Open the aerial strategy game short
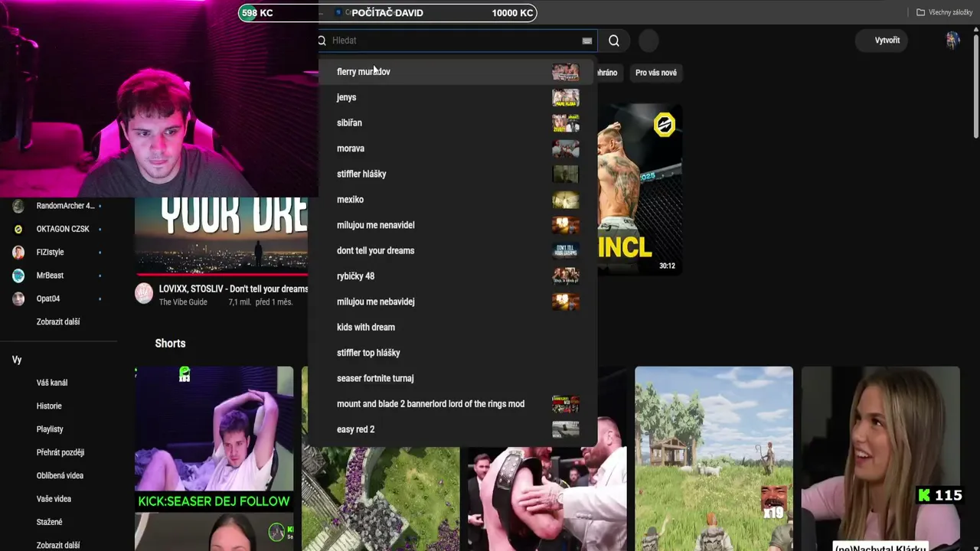The width and height of the screenshot is (980, 551). pyautogui.click(x=381, y=497)
